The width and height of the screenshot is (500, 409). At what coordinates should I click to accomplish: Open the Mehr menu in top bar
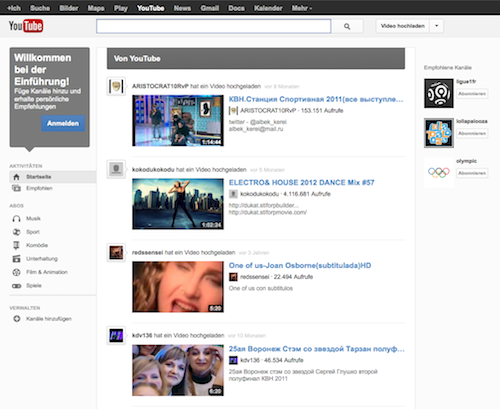tap(302, 8)
